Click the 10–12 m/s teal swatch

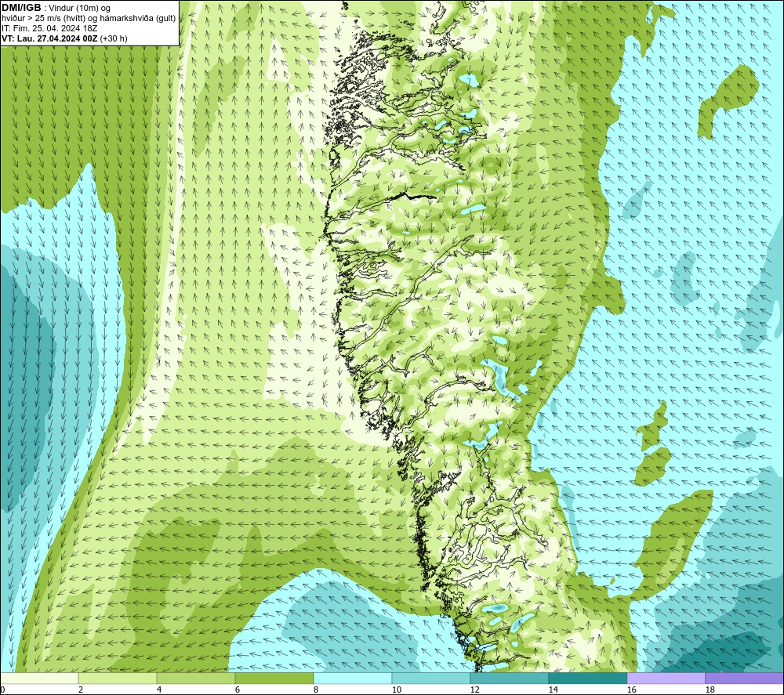[431, 678]
